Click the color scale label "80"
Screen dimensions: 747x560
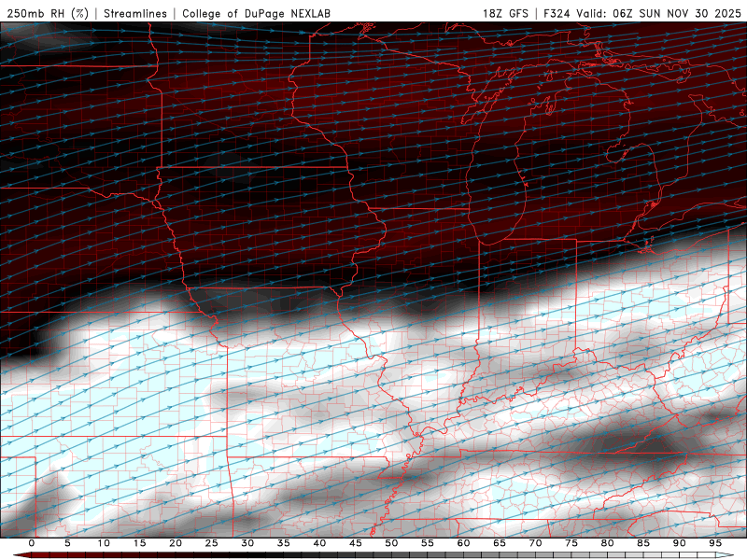[x=607, y=543]
